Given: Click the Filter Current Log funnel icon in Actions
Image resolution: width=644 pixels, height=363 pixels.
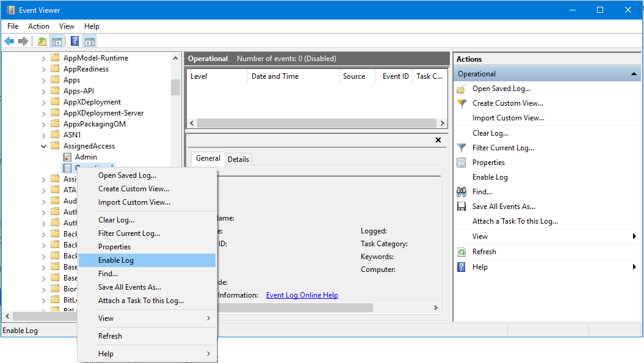Looking at the screenshot, I should [x=461, y=148].
